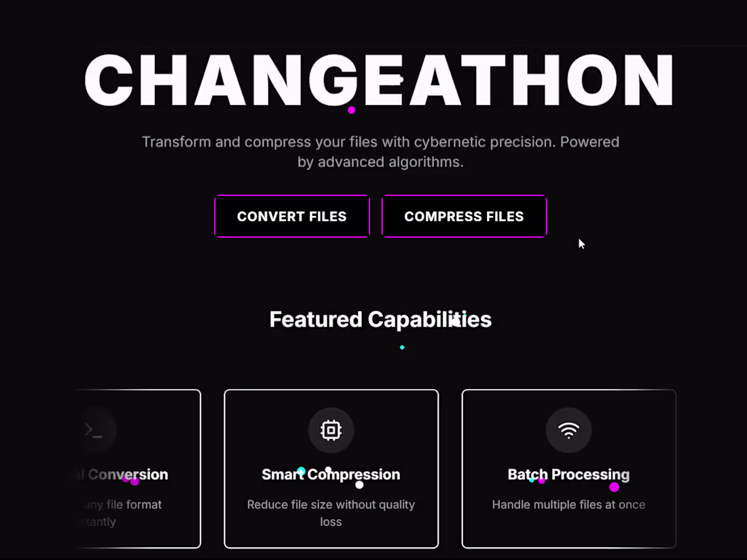747x560 pixels.
Task: Click the magenta dot in the Conversion card
Action: pos(134,481)
